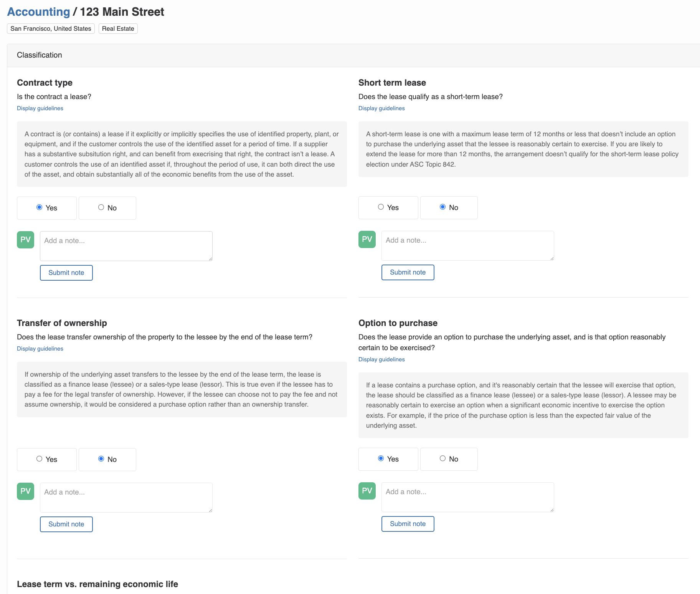Image resolution: width=700 pixels, height=594 pixels.
Task: Open the Accounting breadcrumb link
Action: pos(38,12)
